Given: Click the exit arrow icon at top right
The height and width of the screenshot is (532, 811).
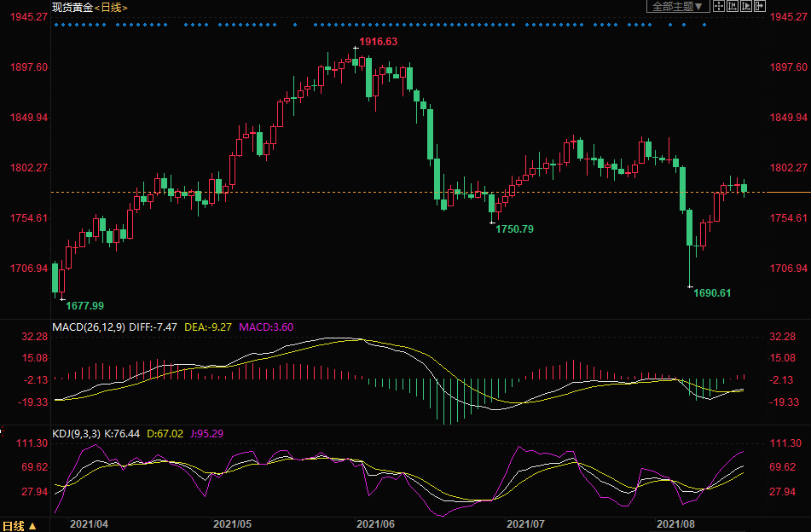Looking at the screenshot, I should (x=760, y=7).
